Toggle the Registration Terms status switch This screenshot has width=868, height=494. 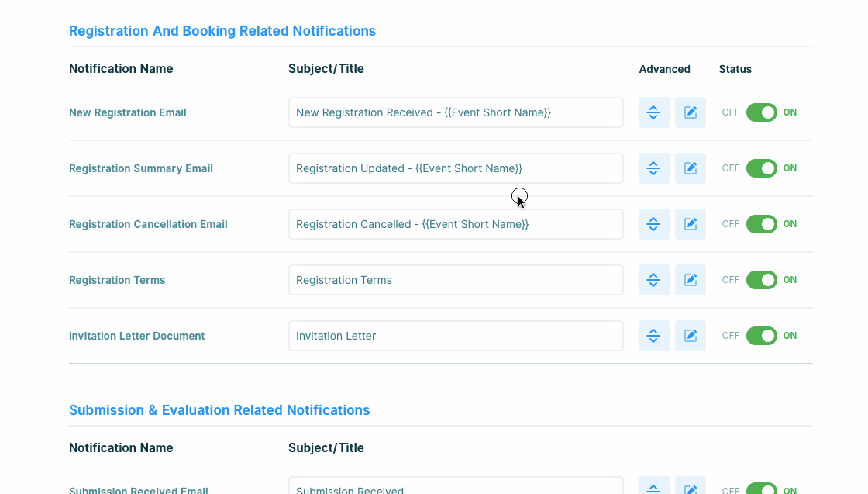click(x=761, y=280)
